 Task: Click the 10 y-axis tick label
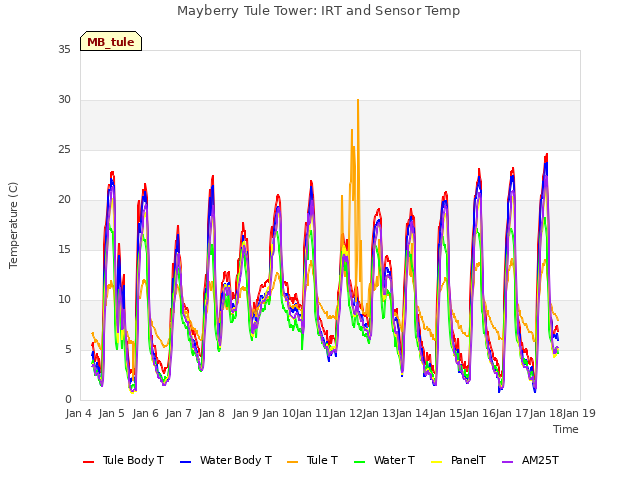[x=64, y=300]
